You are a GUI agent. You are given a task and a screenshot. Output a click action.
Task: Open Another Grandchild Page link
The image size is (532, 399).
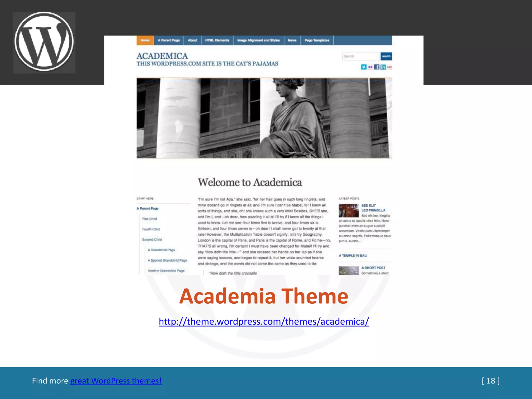click(x=166, y=271)
